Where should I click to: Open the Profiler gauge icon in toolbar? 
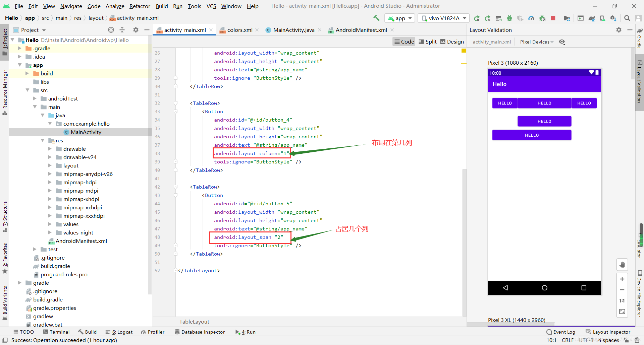point(531,18)
